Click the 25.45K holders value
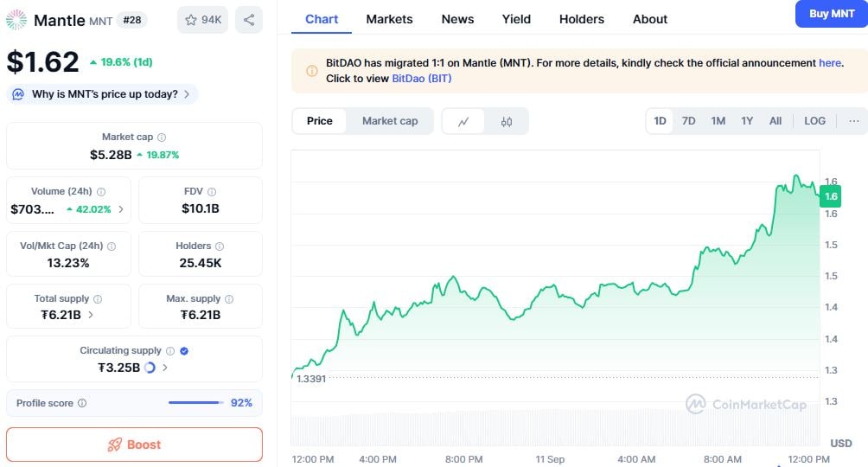The height and width of the screenshot is (467, 868). (x=201, y=263)
